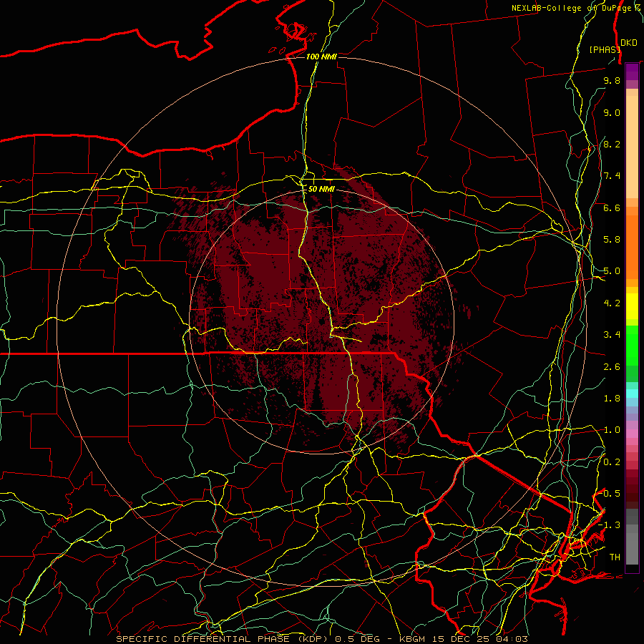
Task: Select the "6.6" scale value
Action: pyautogui.click(x=612, y=208)
